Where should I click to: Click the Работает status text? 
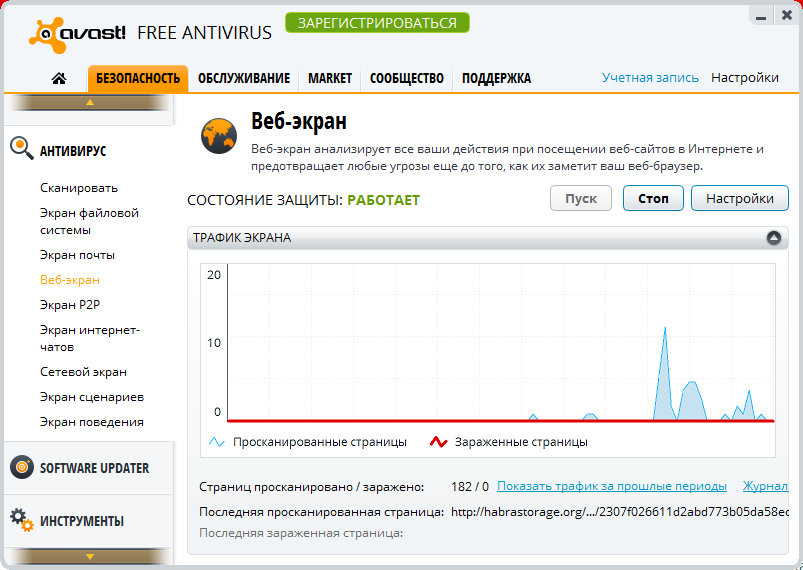coord(384,200)
